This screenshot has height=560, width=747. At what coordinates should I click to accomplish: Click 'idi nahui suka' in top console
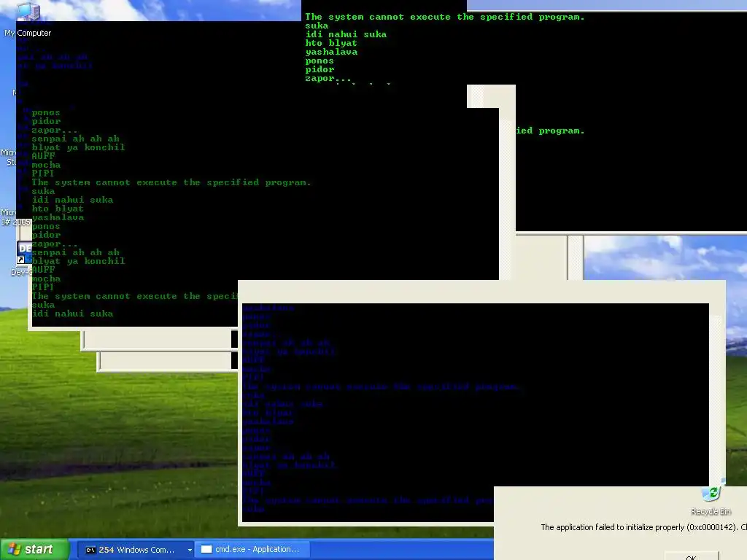point(346,34)
